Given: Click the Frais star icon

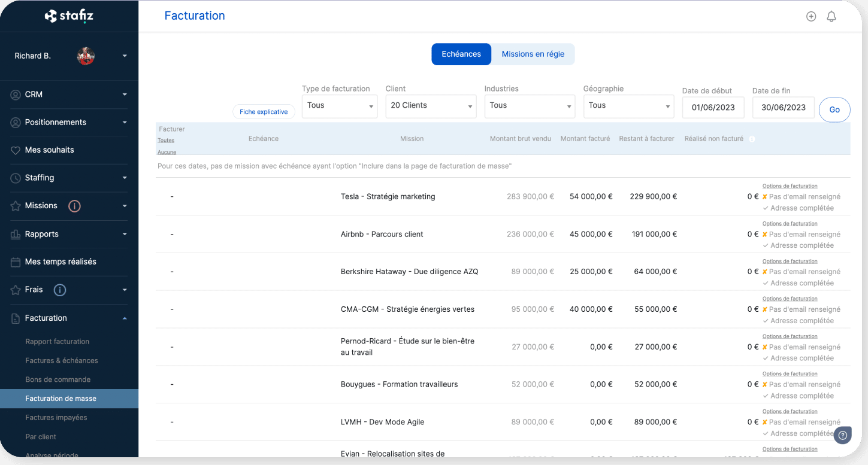Looking at the screenshot, I should [16, 290].
